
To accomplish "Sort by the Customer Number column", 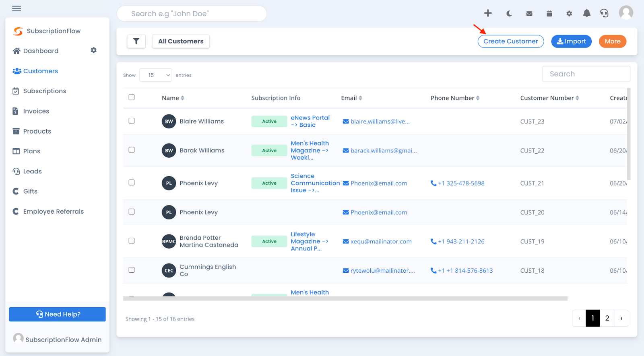I will tap(550, 98).
